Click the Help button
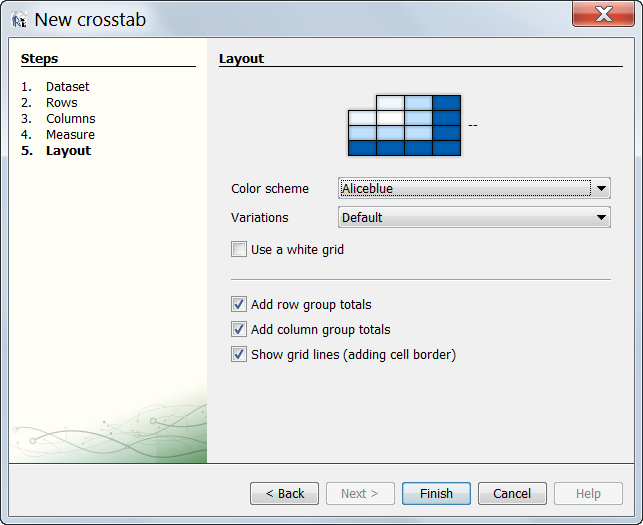The width and height of the screenshot is (643, 525). (x=588, y=493)
